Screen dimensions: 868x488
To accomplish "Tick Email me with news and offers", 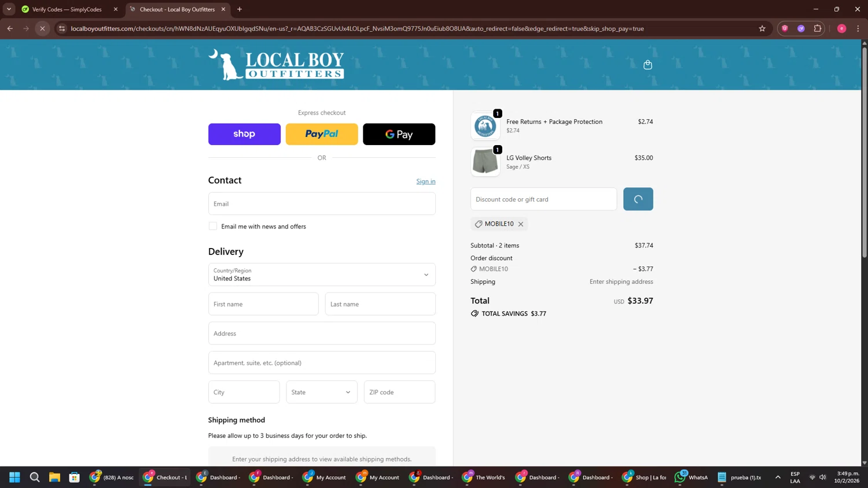I will pos(213,226).
